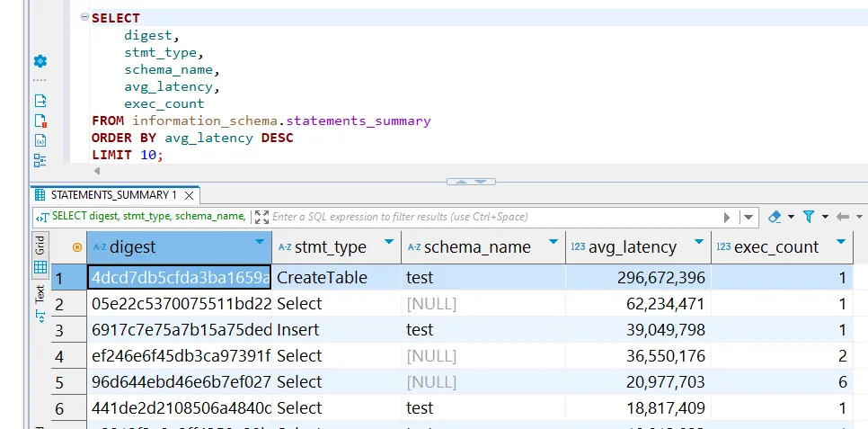Expand the filter history dropdown arrow
Viewport: 868px width, 429px height.
(748, 217)
